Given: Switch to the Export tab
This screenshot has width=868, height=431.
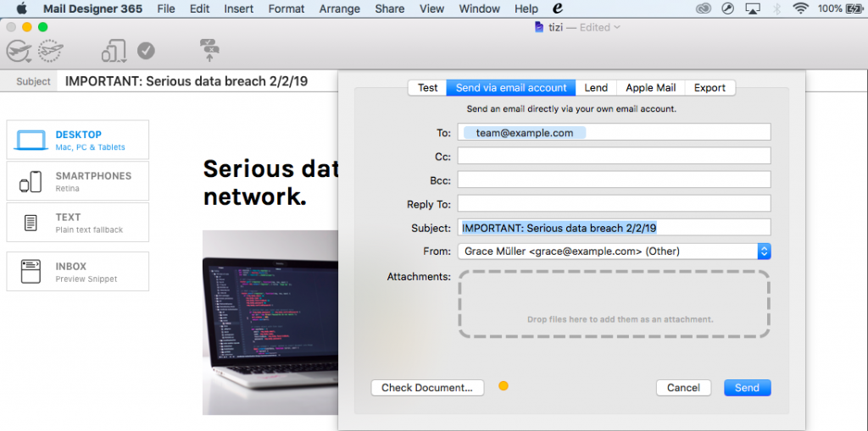Looking at the screenshot, I should coord(709,87).
